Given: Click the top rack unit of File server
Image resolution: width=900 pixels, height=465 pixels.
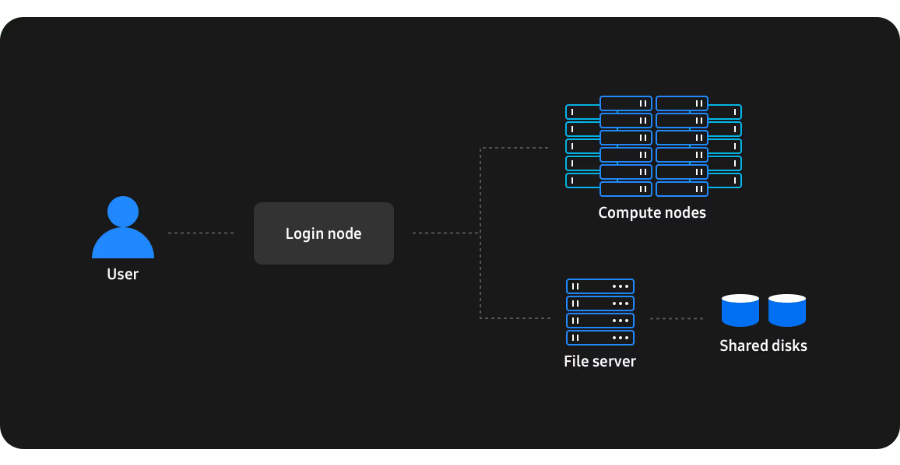Looking at the screenshot, I should pyautogui.click(x=600, y=286).
